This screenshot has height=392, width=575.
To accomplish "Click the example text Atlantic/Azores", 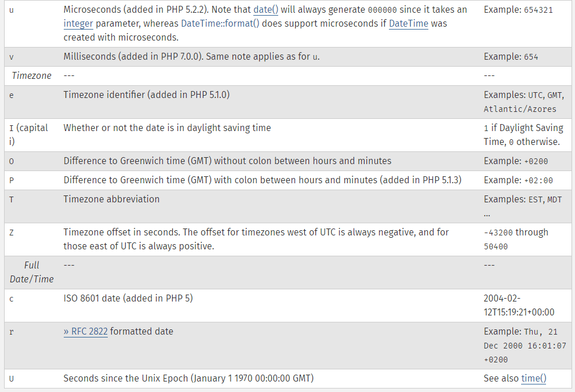I will pyautogui.click(x=519, y=109).
